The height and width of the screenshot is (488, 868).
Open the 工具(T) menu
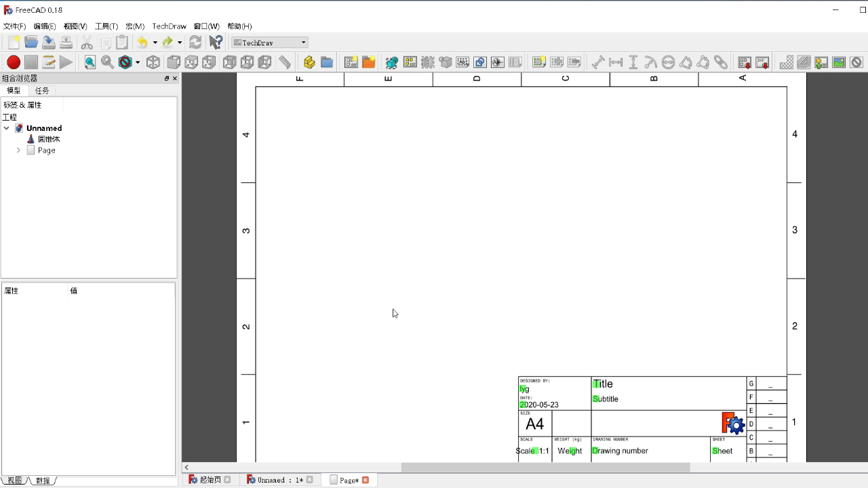[106, 26]
